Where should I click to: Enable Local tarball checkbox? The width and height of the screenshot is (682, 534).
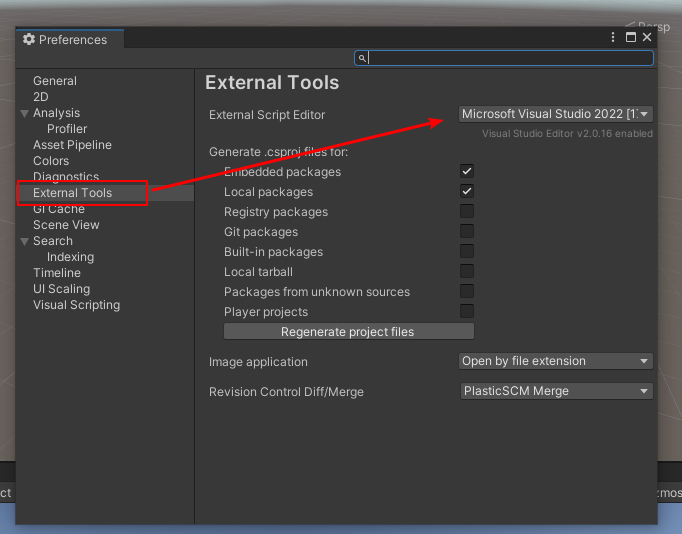[467, 271]
